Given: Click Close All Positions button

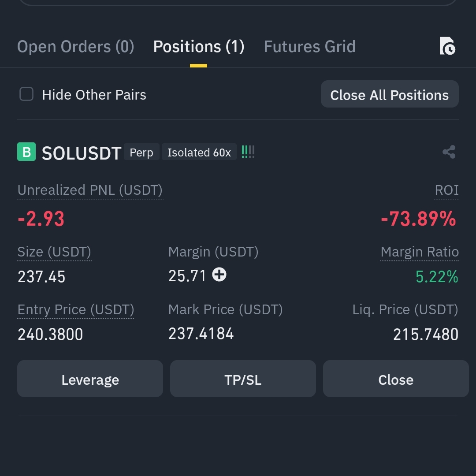Looking at the screenshot, I should [390, 94].
